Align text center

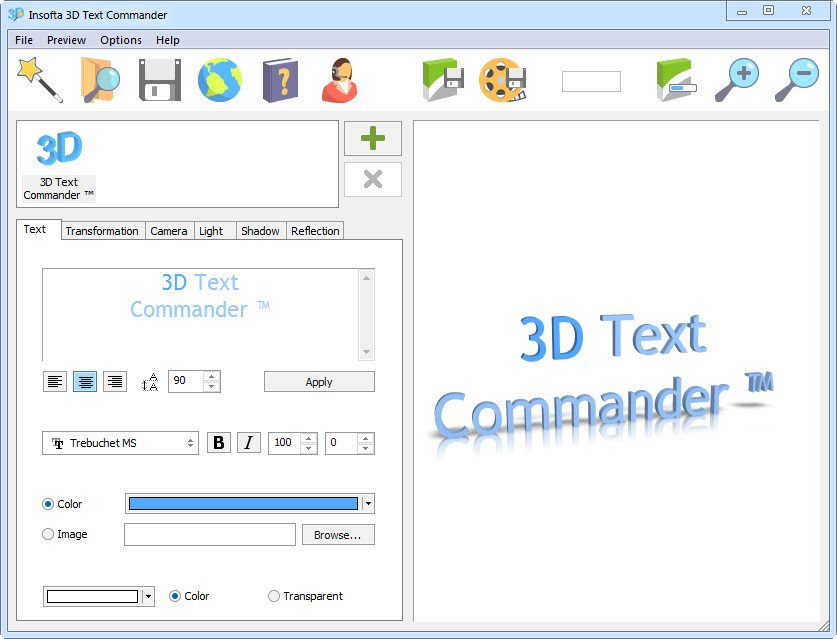pos(85,381)
